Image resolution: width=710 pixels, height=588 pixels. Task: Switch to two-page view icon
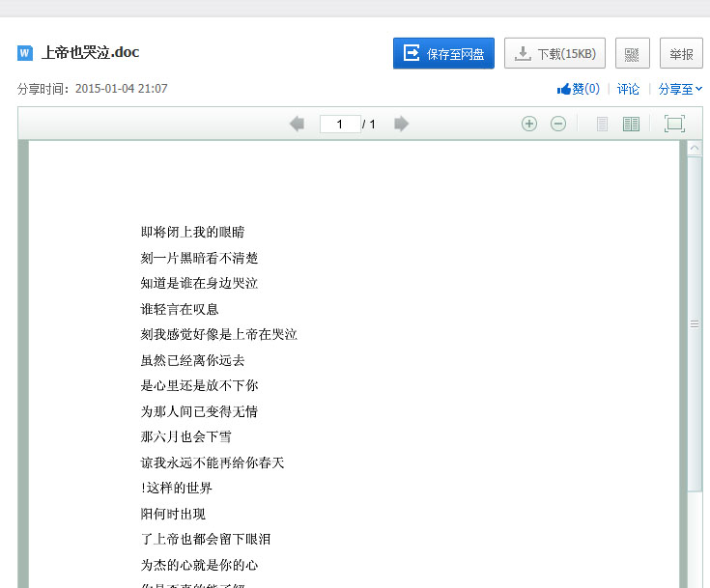[x=631, y=124]
